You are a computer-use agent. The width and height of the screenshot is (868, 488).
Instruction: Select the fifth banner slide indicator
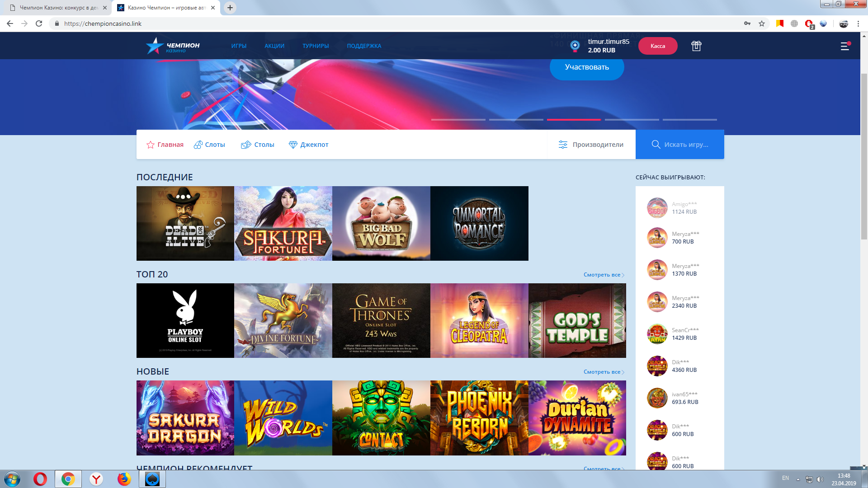pyautogui.click(x=689, y=120)
